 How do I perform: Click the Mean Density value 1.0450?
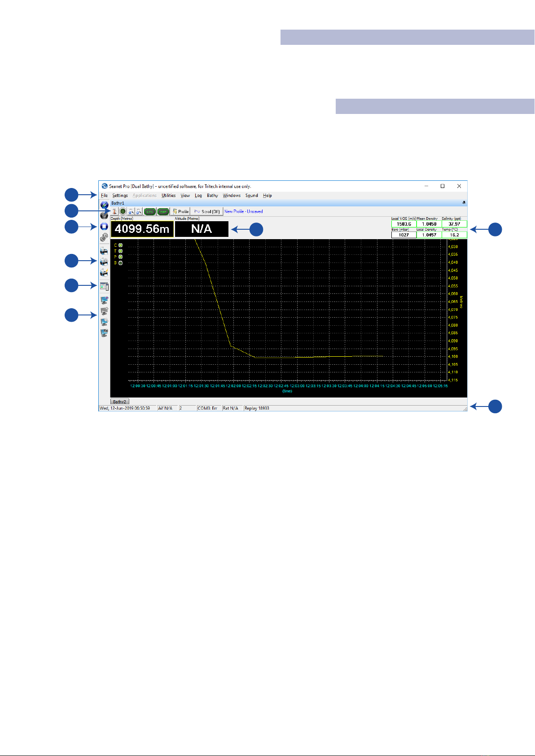click(x=429, y=224)
